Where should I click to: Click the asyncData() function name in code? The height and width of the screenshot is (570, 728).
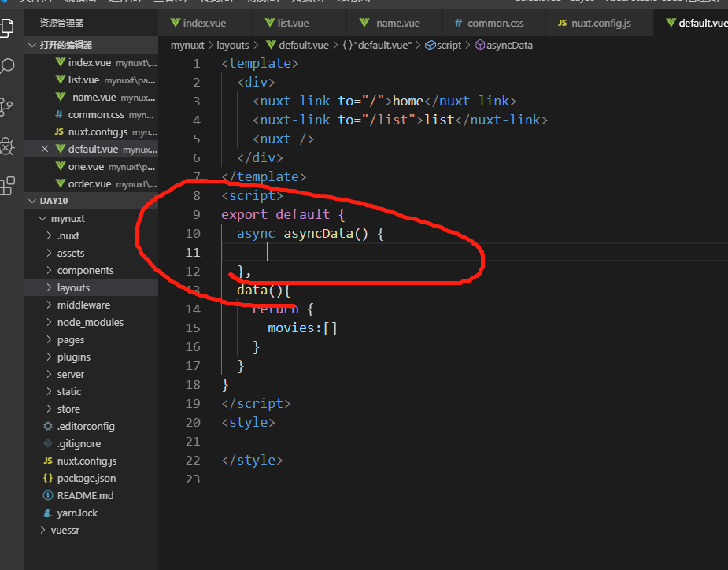[318, 233]
